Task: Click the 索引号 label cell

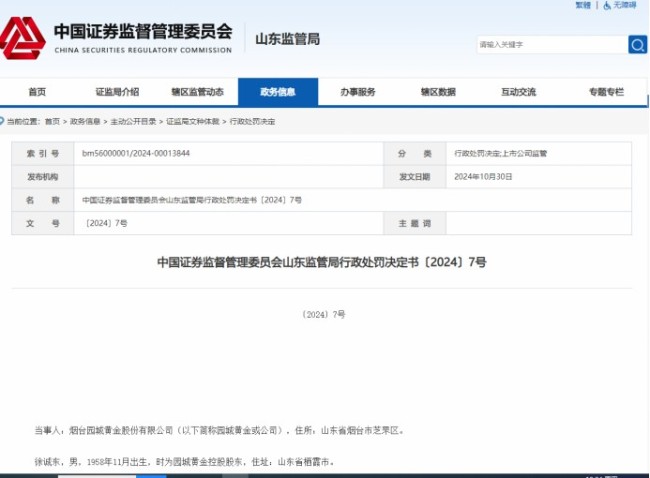Action: click(43, 154)
